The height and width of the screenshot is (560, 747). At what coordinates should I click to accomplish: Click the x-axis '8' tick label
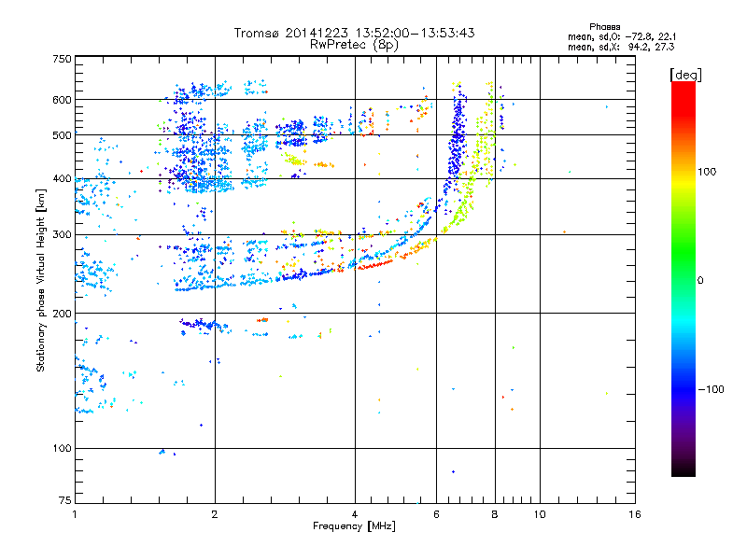click(x=495, y=514)
